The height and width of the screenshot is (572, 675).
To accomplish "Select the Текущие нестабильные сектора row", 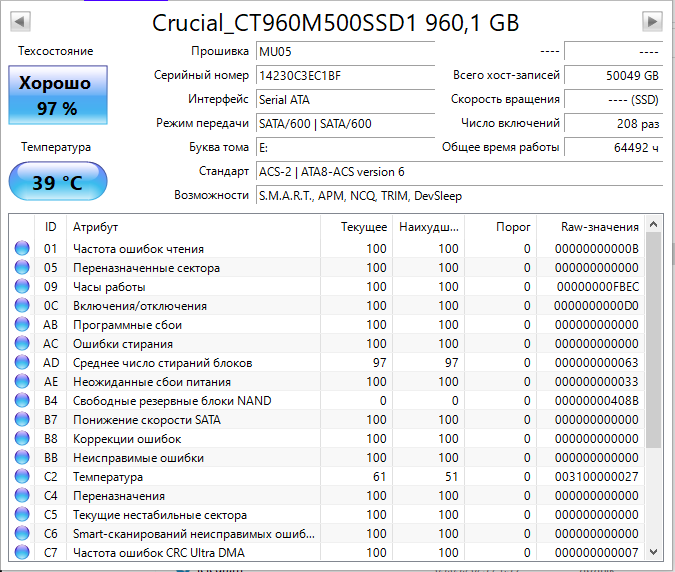I will [327, 514].
